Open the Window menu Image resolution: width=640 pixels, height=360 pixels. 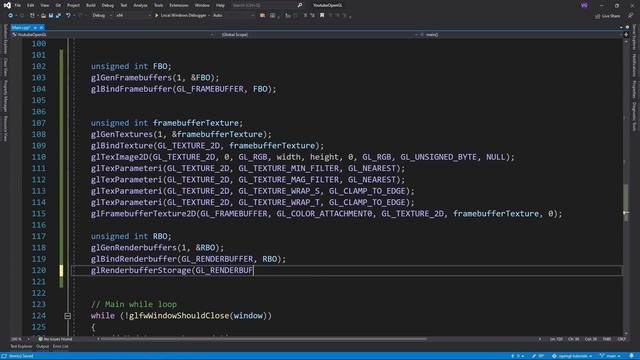tap(202, 5)
